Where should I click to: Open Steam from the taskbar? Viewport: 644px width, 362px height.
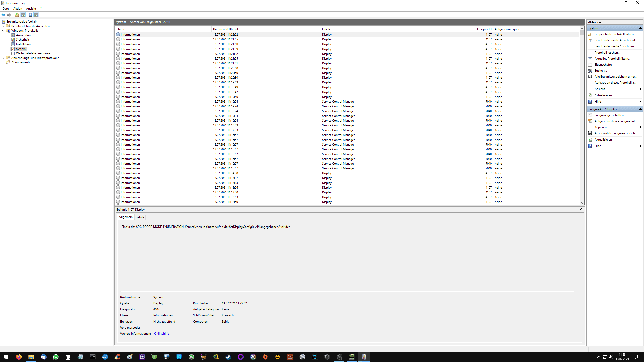tap(228, 357)
